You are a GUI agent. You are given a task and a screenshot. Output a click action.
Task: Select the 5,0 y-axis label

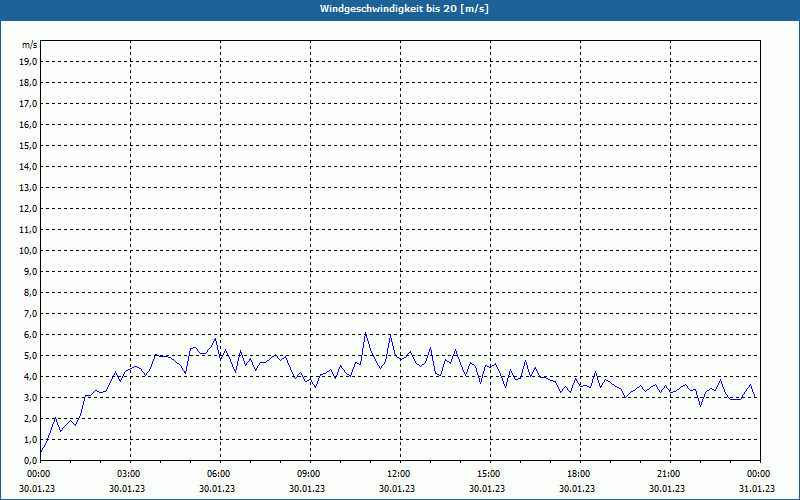tap(30, 356)
